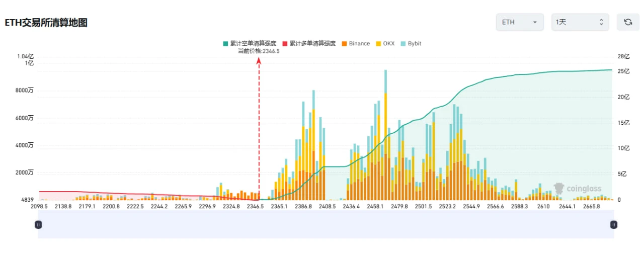Viewport: 644px width, 258px height.
Task: Click the tallest bar near 2458.1
Action: [x=385, y=135]
